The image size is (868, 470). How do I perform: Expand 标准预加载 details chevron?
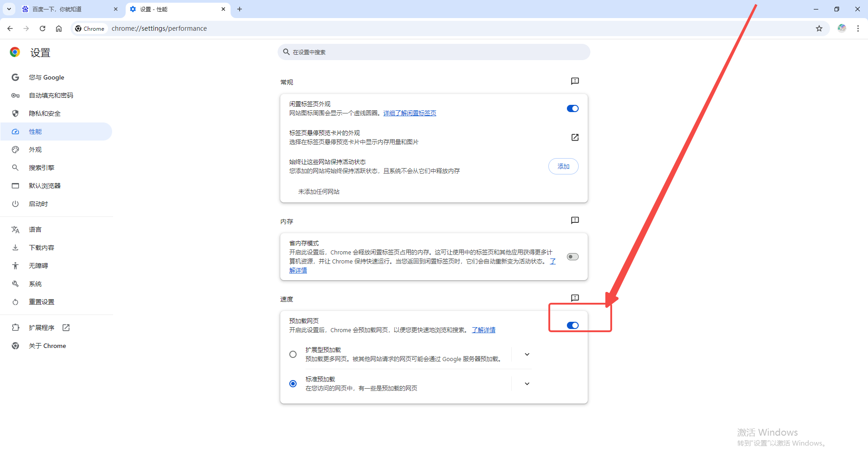pyautogui.click(x=527, y=384)
